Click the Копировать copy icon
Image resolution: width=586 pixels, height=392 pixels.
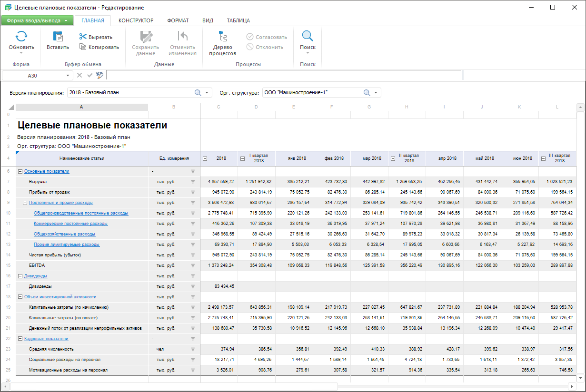pyautogui.click(x=83, y=47)
